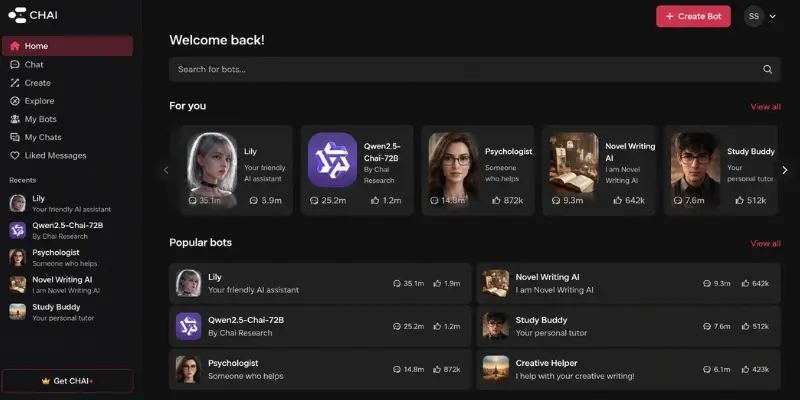Open Qwen2.5-Chai-72B from Recents
The height and width of the screenshot is (400, 800).
click(x=67, y=230)
